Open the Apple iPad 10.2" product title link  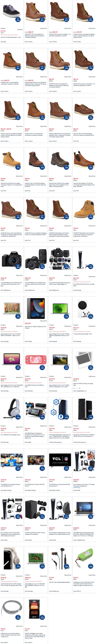click(x=35, y=327)
